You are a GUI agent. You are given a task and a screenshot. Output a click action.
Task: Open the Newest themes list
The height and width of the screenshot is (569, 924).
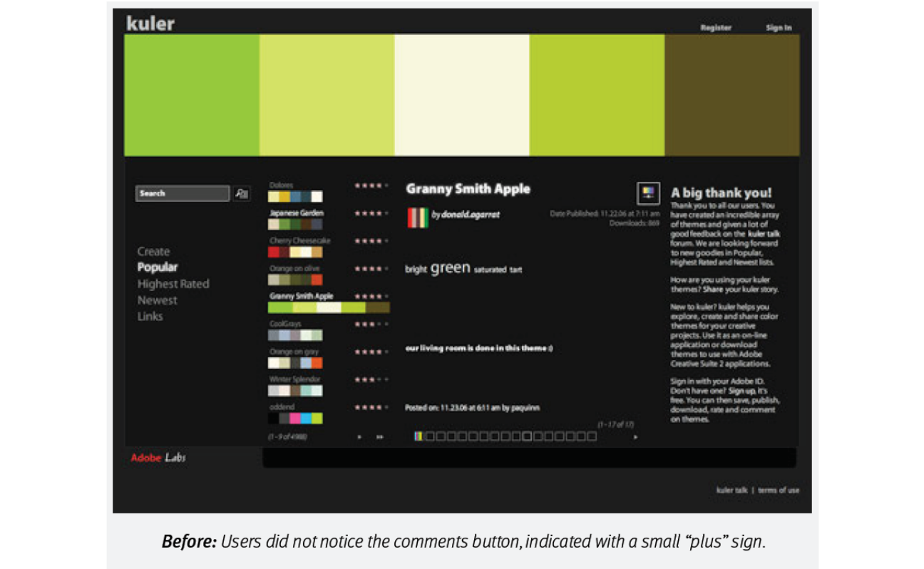point(157,300)
